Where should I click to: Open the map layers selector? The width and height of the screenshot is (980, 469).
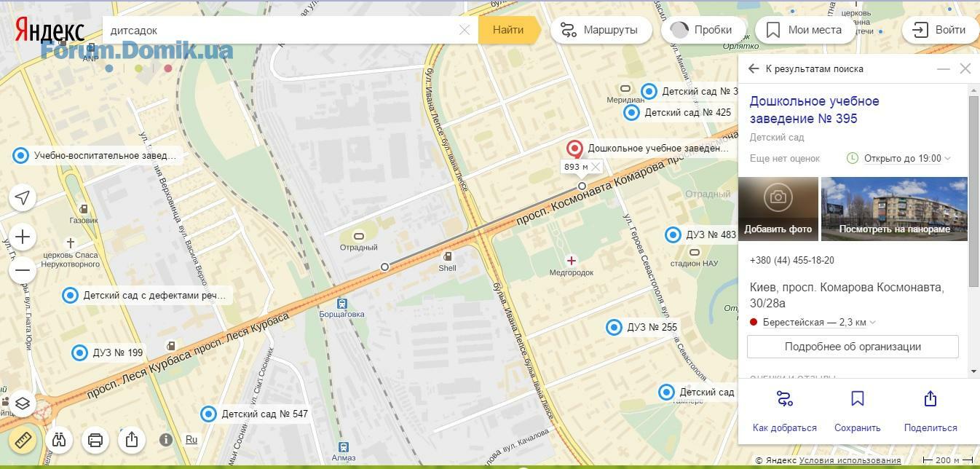coord(23,403)
